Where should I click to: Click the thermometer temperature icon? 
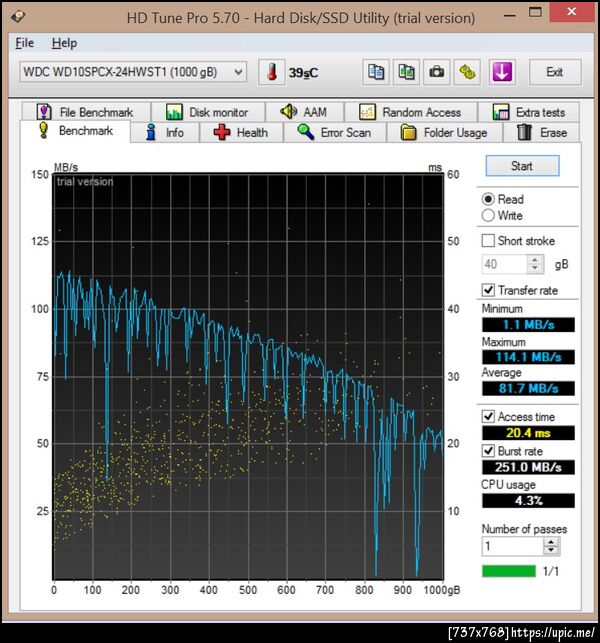[272, 72]
